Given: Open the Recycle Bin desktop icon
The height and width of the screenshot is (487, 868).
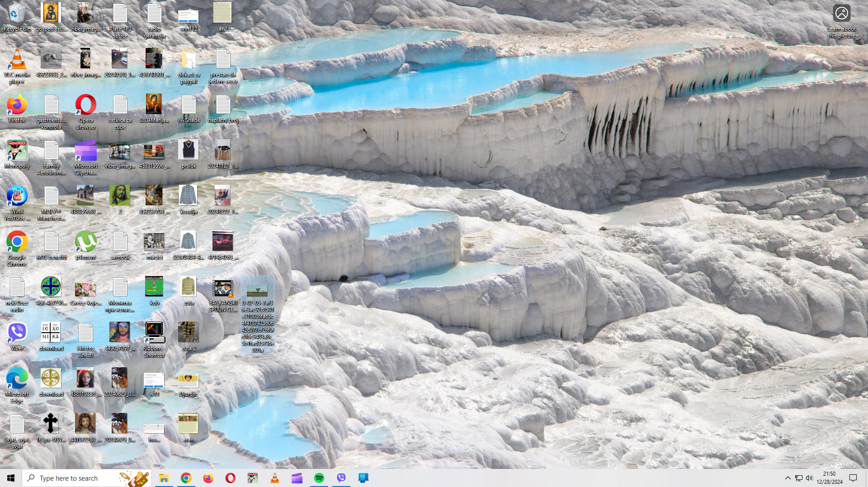Looking at the screenshot, I should 17,17.
